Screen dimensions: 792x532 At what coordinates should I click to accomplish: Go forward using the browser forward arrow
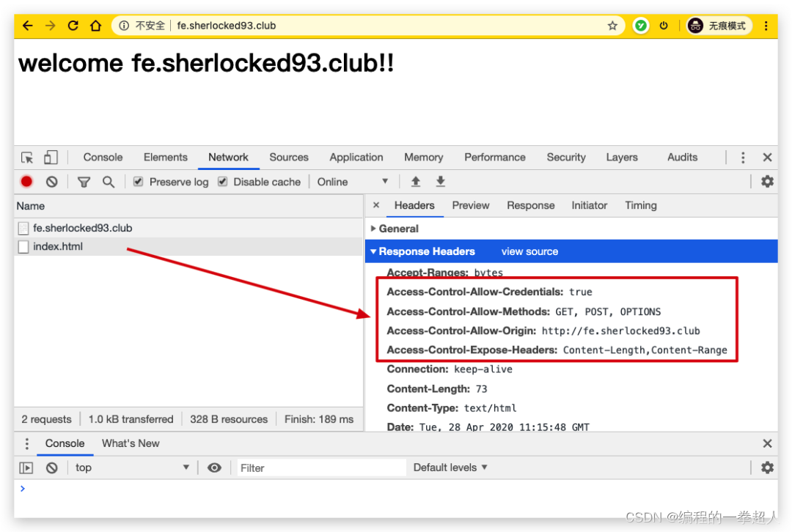click(x=51, y=26)
